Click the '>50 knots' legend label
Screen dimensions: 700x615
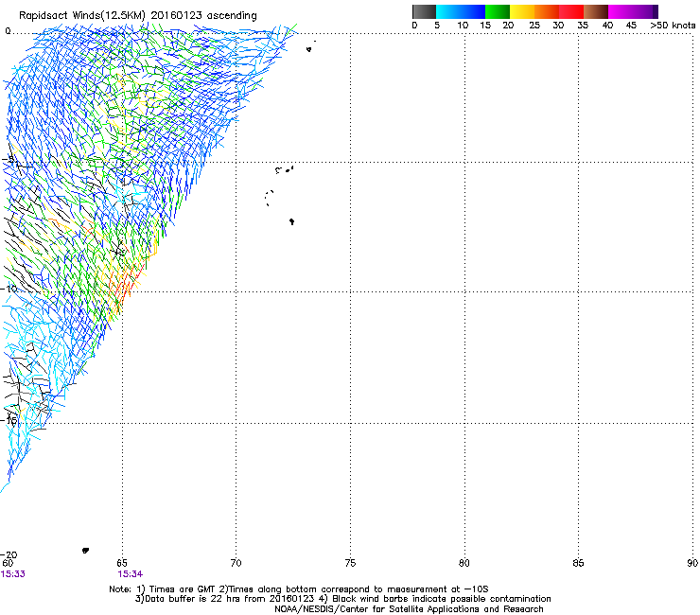tap(673, 26)
